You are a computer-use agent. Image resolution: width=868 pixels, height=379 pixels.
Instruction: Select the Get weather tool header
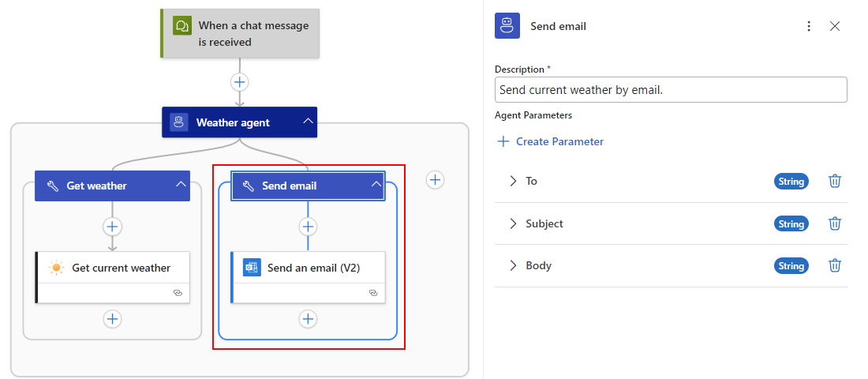[112, 186]
